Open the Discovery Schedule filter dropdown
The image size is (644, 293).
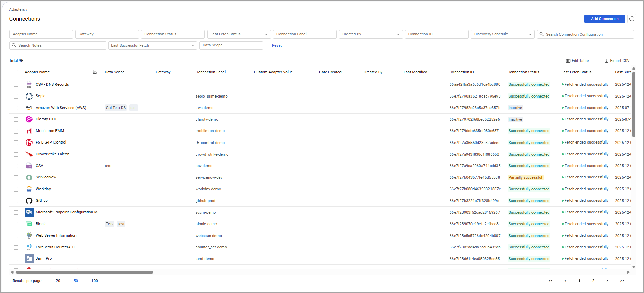point(502,34)
